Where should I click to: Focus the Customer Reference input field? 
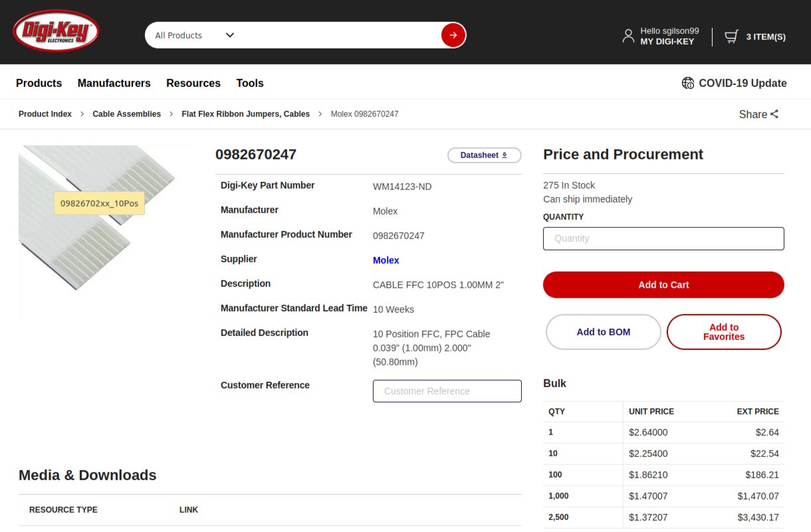[447, 391]
